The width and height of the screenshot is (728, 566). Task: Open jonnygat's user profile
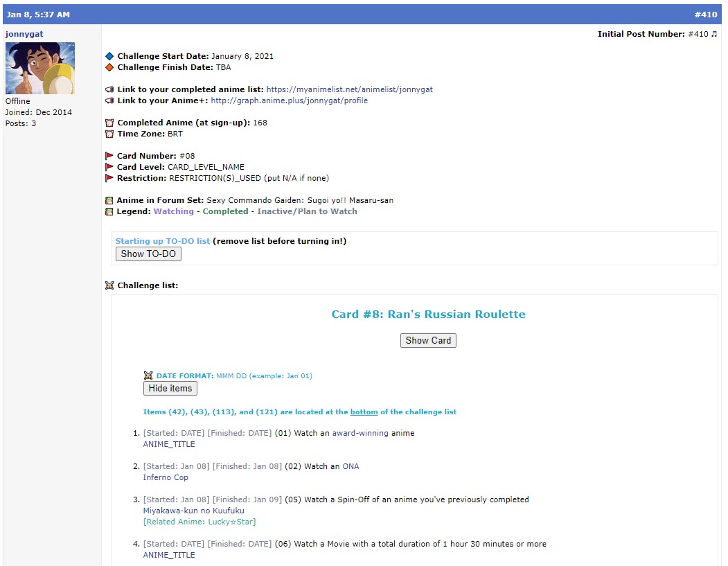click(23, 33)
